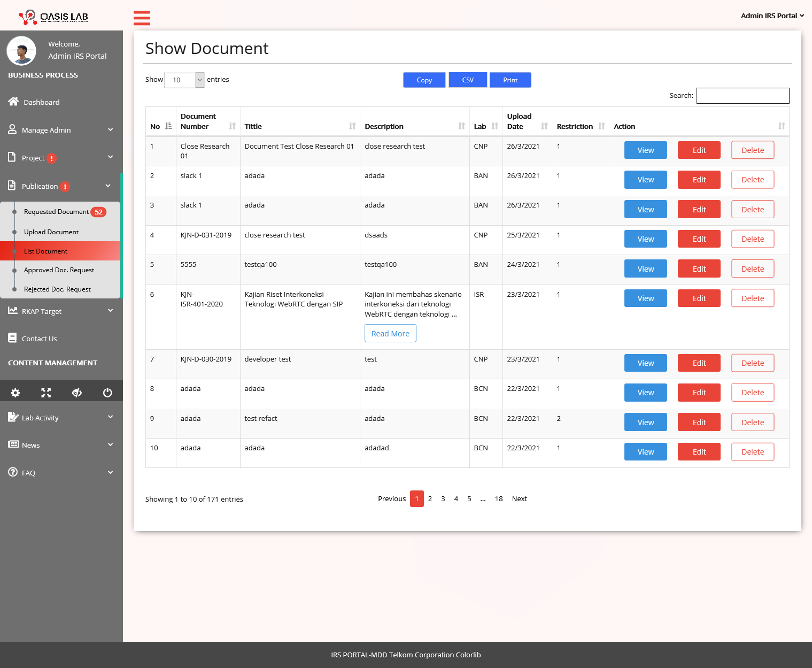Sort by Restriction column
This screenshot has height=668, width=812.
pyautogui.click(x=602, y=126)
